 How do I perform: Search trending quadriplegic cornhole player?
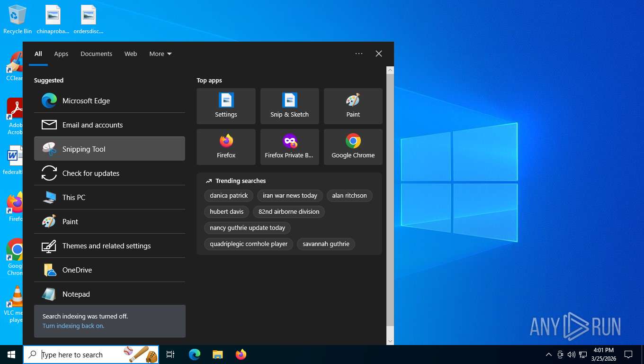[x=249, y=244]
